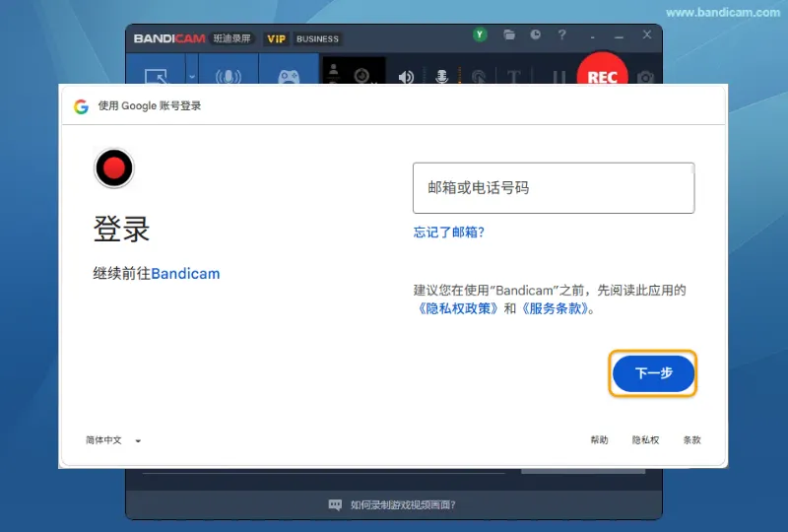The height and width of the screenshot is (532, 788).
Task: Click the 登录 heading text
Action: point(121,230)
